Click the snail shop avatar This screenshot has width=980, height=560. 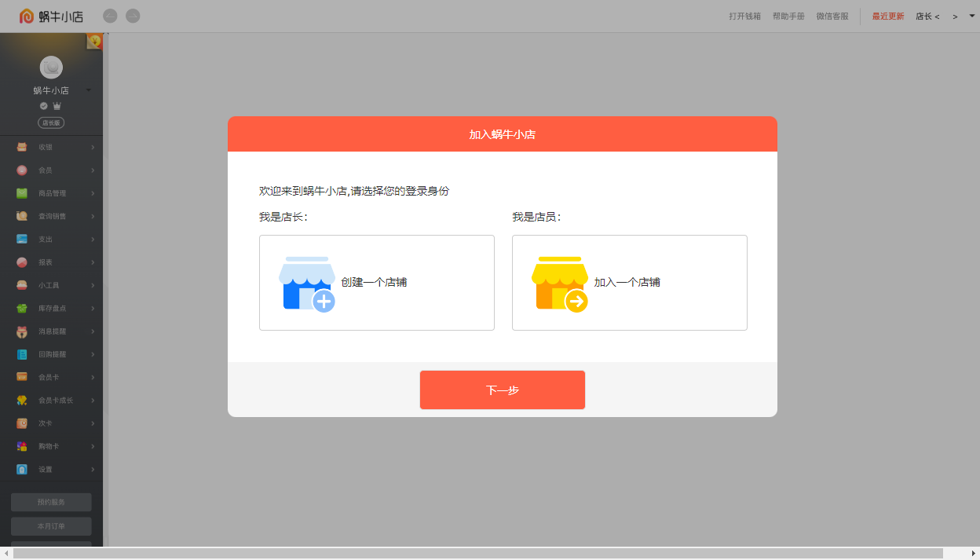click(51, 68)
